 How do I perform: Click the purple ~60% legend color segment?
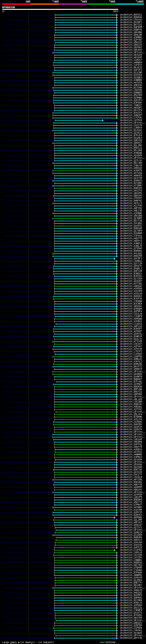coord(73,4)
